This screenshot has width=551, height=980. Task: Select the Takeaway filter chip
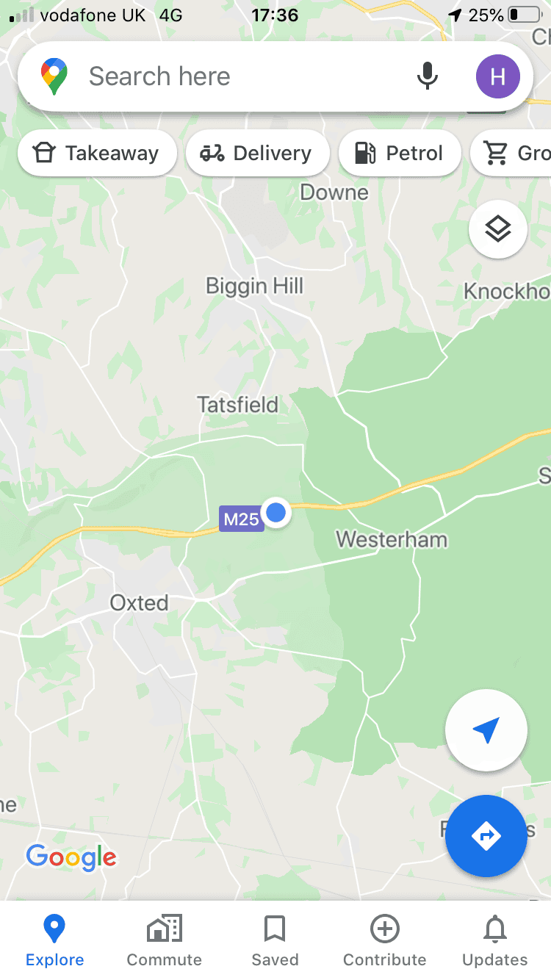[x=97, y=153]
